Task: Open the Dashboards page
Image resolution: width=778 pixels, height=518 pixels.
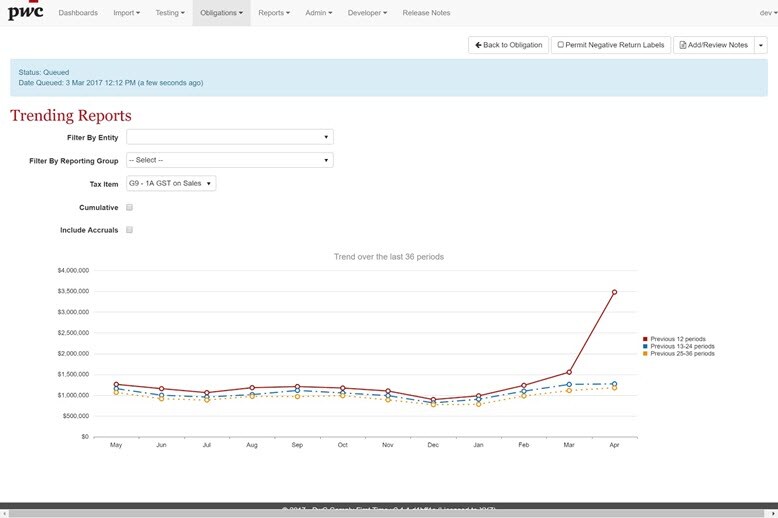Action: tap(78, 13)
